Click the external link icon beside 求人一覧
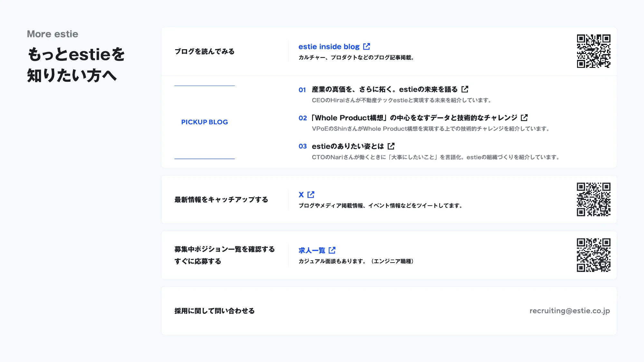Viewport: 644px width, 362px height. click(x=332, y=250)
